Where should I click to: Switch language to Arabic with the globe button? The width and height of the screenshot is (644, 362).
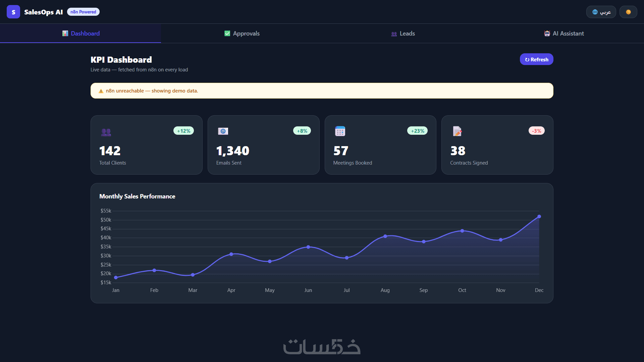click(x=601, y=12)
